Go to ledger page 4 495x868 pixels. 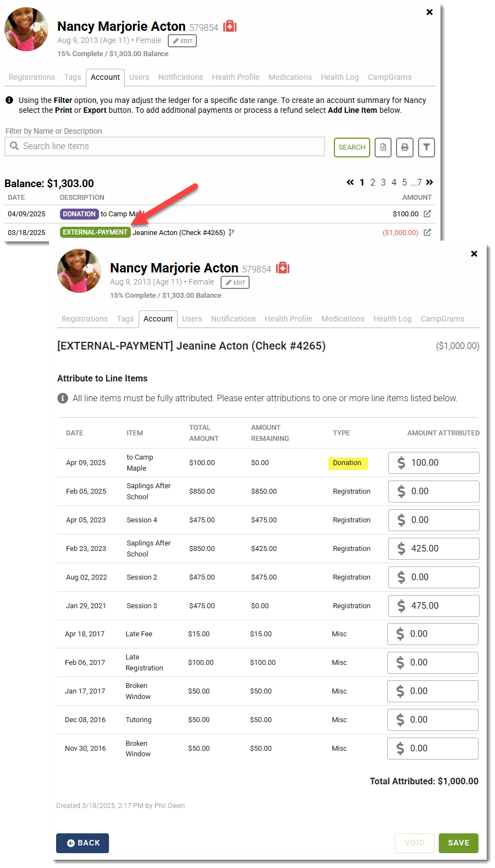pyautogui.click(x=394, y=182)
